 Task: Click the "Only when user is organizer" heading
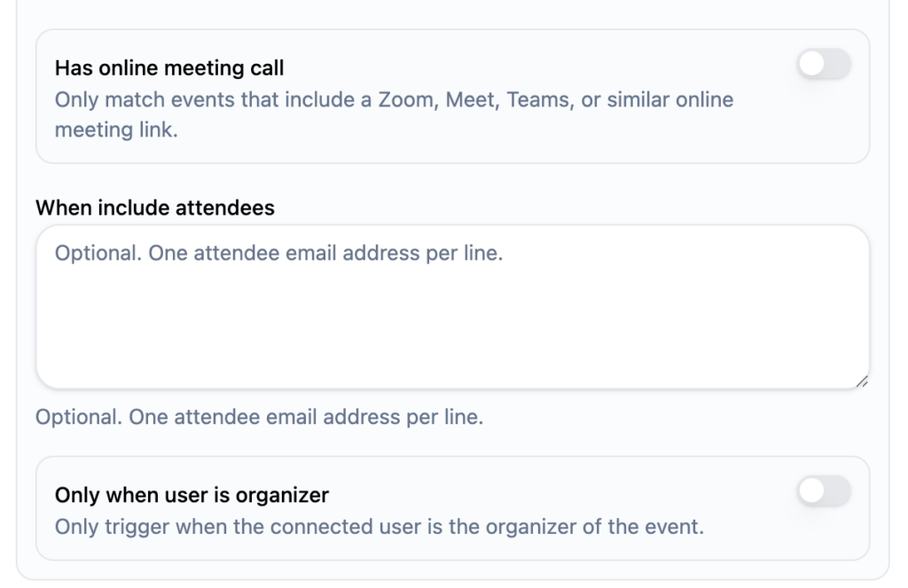tap(192, 494)
